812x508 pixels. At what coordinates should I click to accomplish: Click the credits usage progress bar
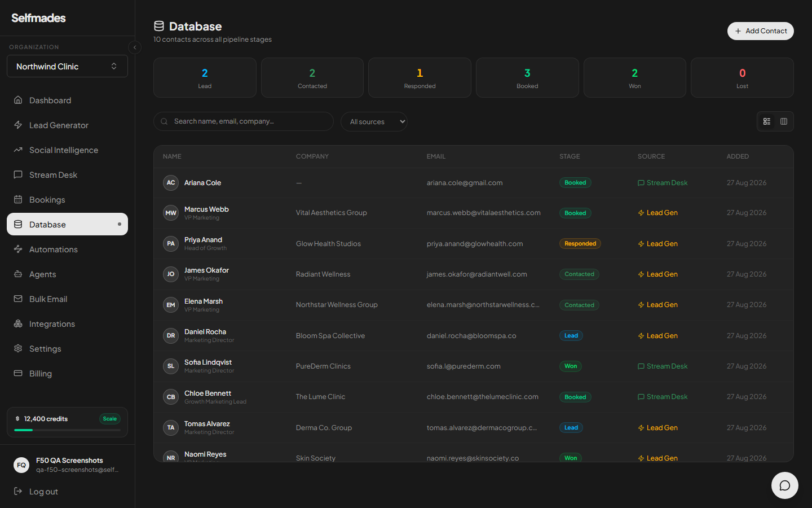[x=67, y=430]
